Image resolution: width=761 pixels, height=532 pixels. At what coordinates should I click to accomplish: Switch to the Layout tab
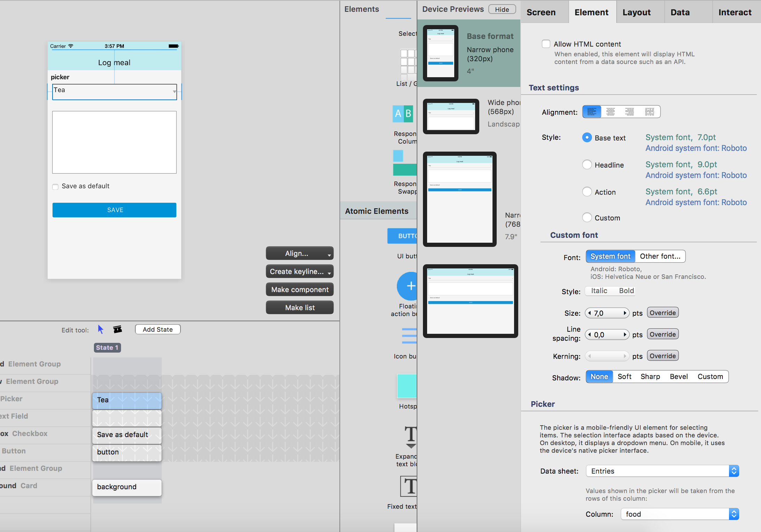(636, 12)
